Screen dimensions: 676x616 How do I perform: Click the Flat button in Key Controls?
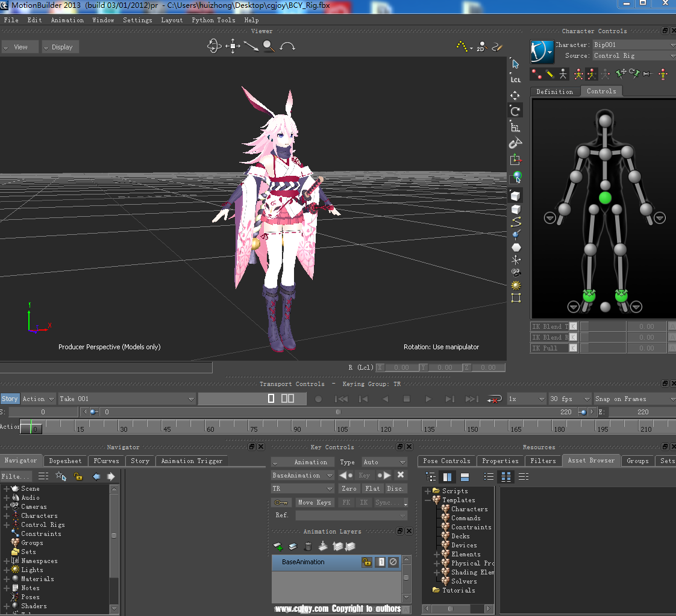pos(372,489)
